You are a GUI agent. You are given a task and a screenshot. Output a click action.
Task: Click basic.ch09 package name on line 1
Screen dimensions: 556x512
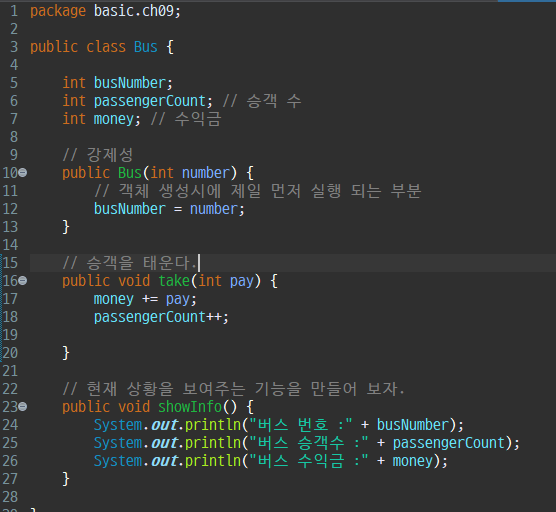point(134,11)
